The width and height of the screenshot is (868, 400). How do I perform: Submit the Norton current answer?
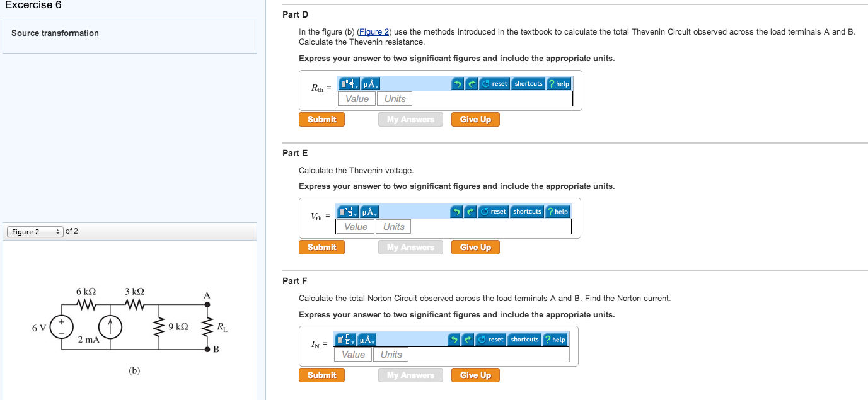tap(321, 375)
